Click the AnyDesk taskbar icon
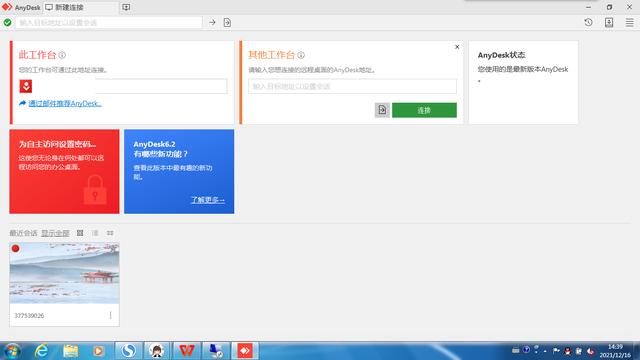This screenshot has width=640, height=360. coord(245,351)
